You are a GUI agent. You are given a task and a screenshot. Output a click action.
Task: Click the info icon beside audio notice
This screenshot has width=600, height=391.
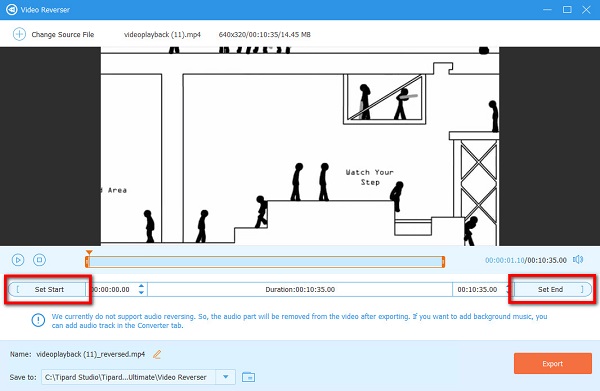click(x=38, y=320)
